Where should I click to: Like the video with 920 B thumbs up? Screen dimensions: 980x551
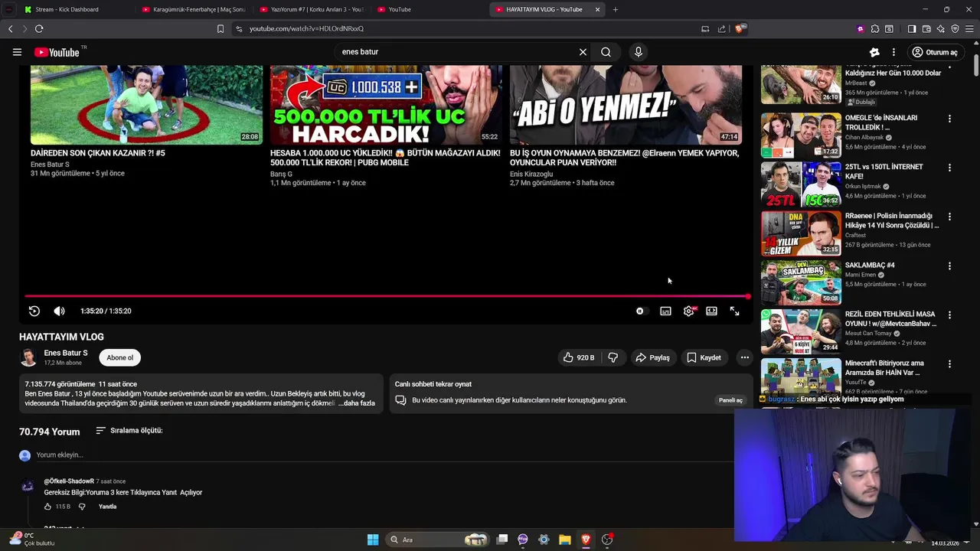[579, 357]
